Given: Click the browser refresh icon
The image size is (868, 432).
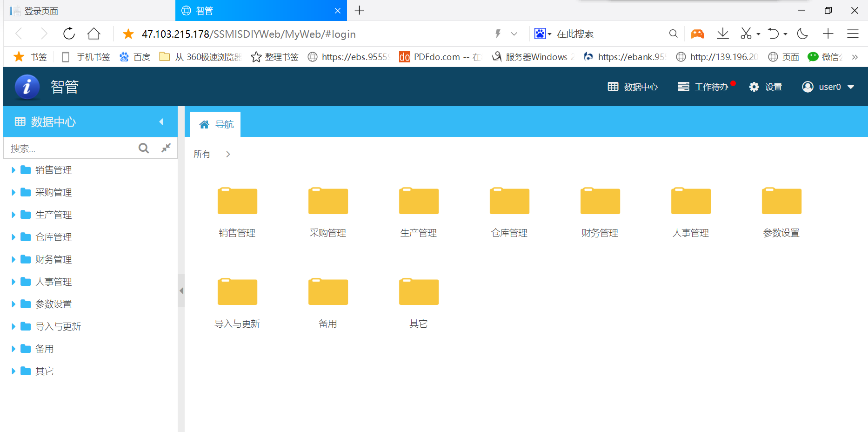Looking at the screenshot, I should 69,34.
